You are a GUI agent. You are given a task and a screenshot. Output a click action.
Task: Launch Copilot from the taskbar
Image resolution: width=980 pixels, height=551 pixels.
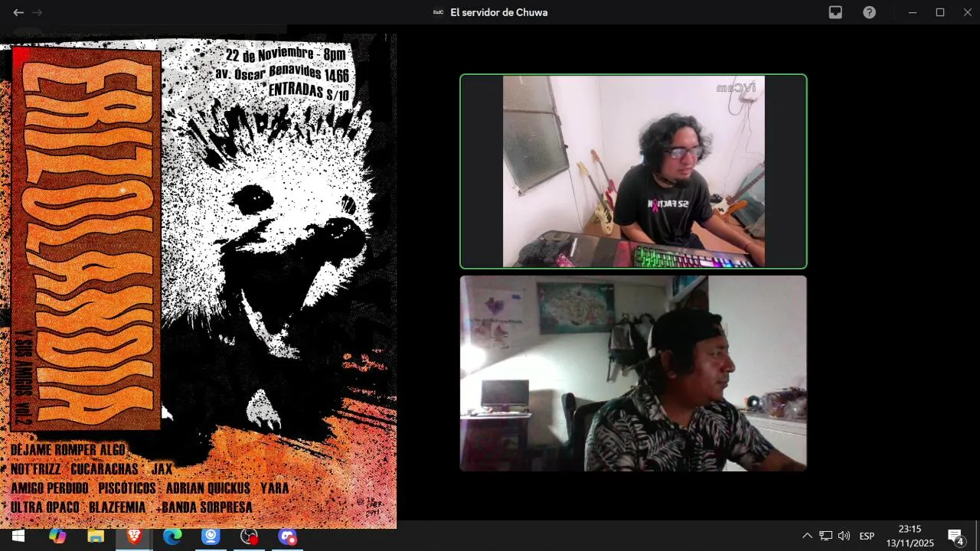(57, 536)
